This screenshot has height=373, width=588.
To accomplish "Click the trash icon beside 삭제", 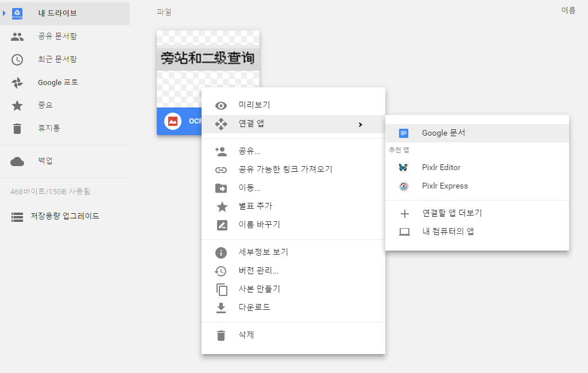I will point(221,336).
